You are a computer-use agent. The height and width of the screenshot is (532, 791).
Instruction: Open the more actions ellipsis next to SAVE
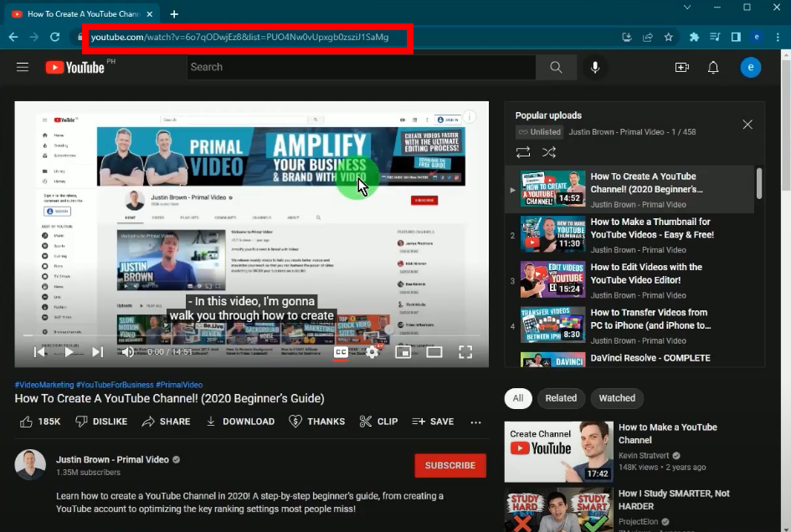475,422
